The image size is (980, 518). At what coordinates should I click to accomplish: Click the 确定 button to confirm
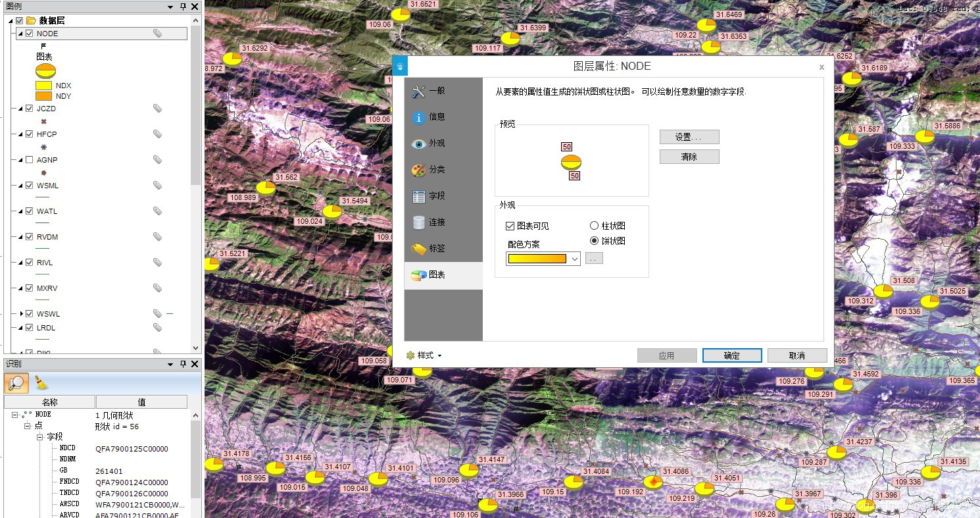click(731, 355)
